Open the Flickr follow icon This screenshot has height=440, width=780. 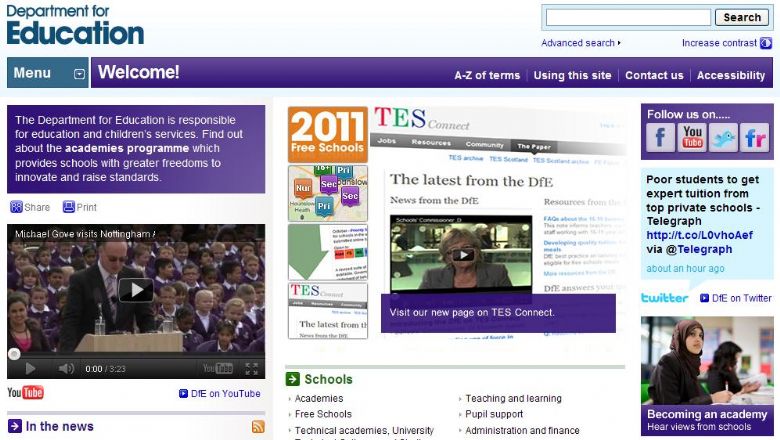(x=755, y=137)
